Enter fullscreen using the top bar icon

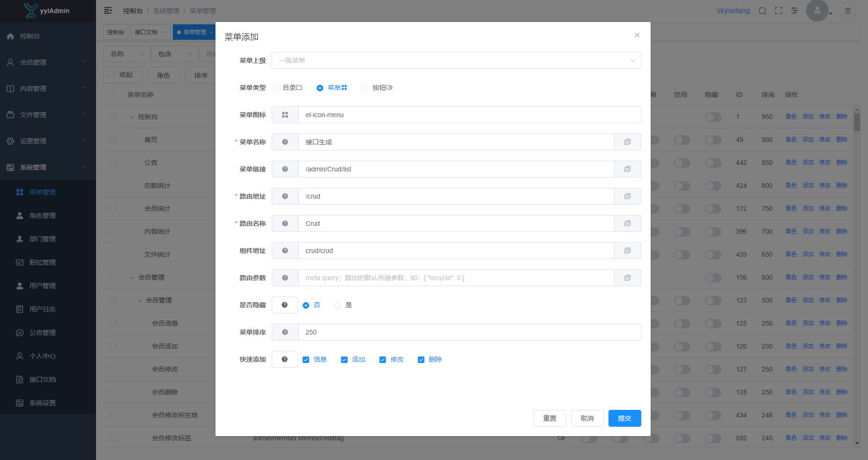779,11
